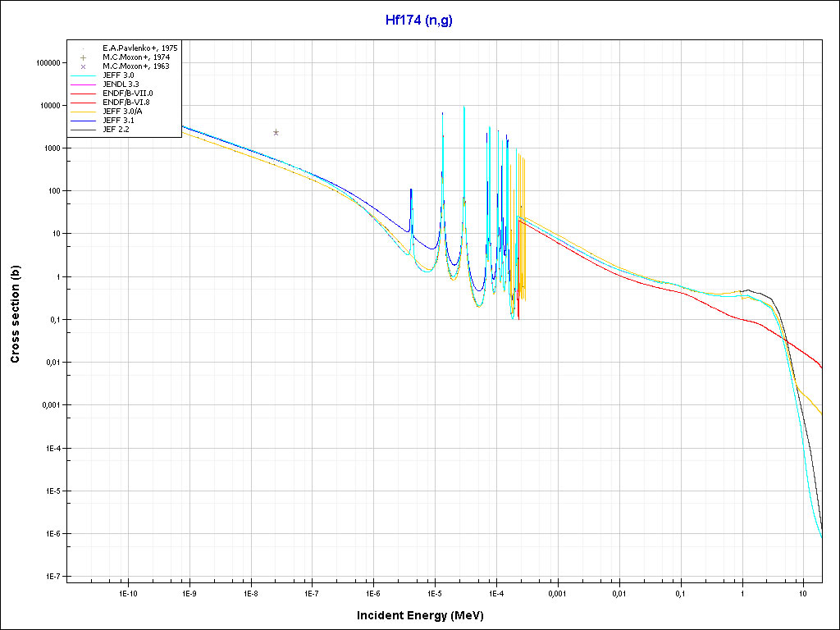Select the ENDF/B-VI.8 legend entry
The image size is (840, 630).
[127, 103]
